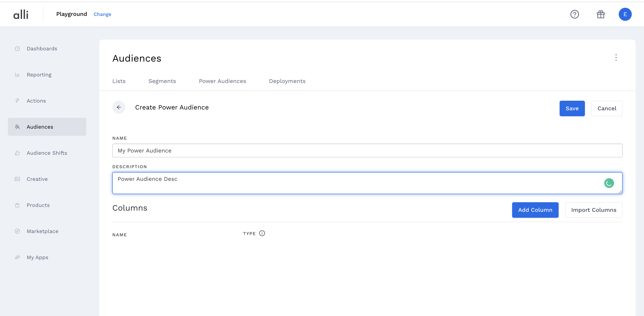Go to Audience Shifts in sidebar
This screenshot has width=644, height=316.
[x=47, y=153]
